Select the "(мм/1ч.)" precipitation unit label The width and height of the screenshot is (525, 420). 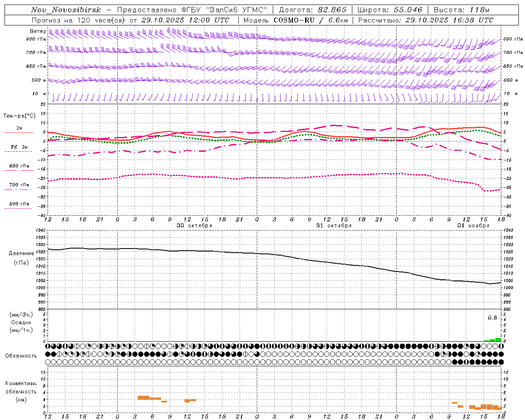21,330
